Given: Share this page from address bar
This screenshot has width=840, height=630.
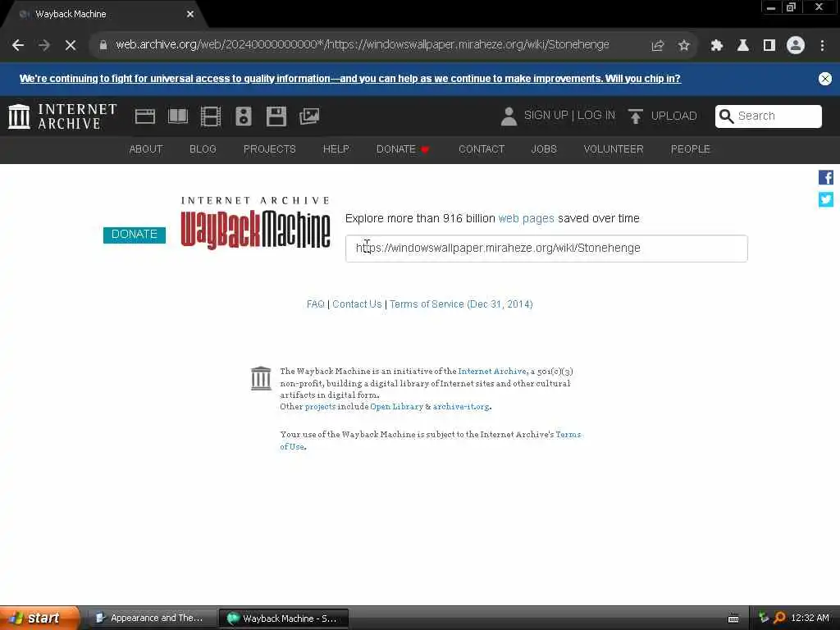Looking at the screenshot, I should (658, 46).
